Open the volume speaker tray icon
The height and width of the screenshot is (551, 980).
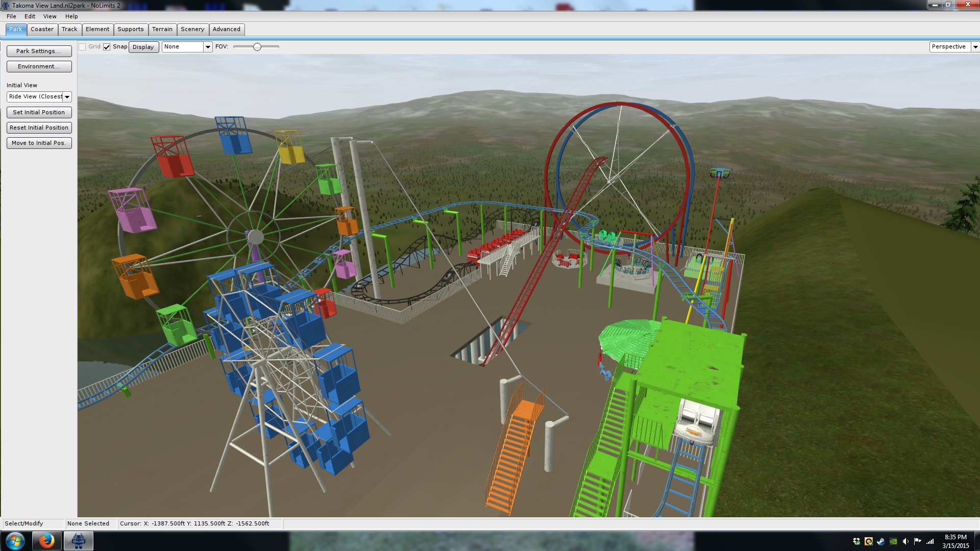(905, 541)
